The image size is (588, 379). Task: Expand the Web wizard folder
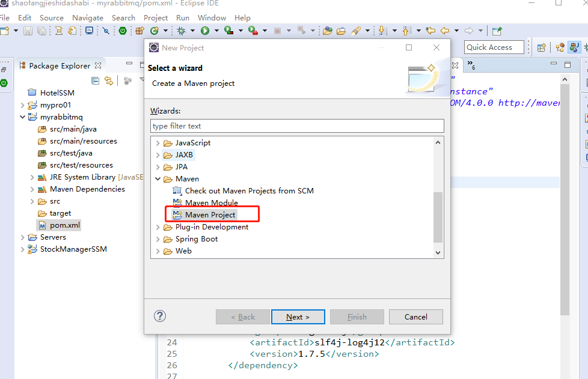[x=158, y=251]
